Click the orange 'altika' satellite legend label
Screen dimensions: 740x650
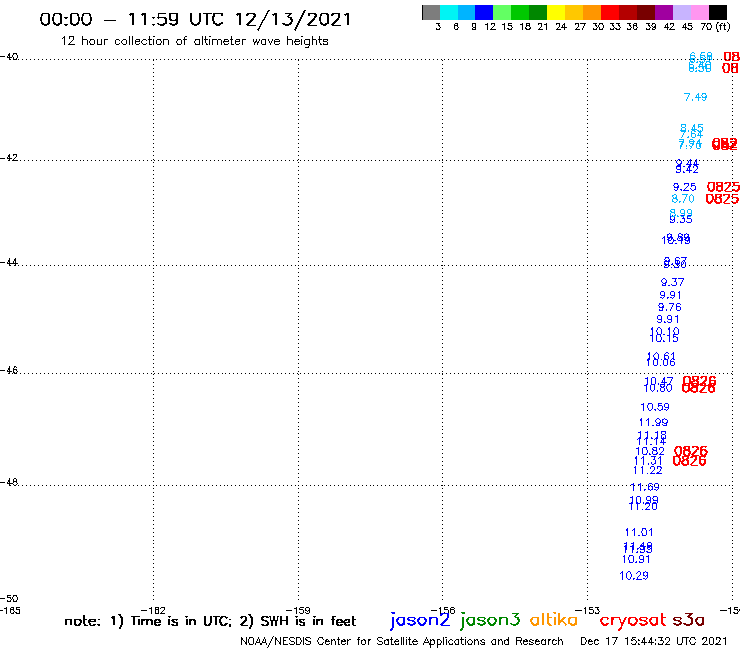(x=554, y=619)
